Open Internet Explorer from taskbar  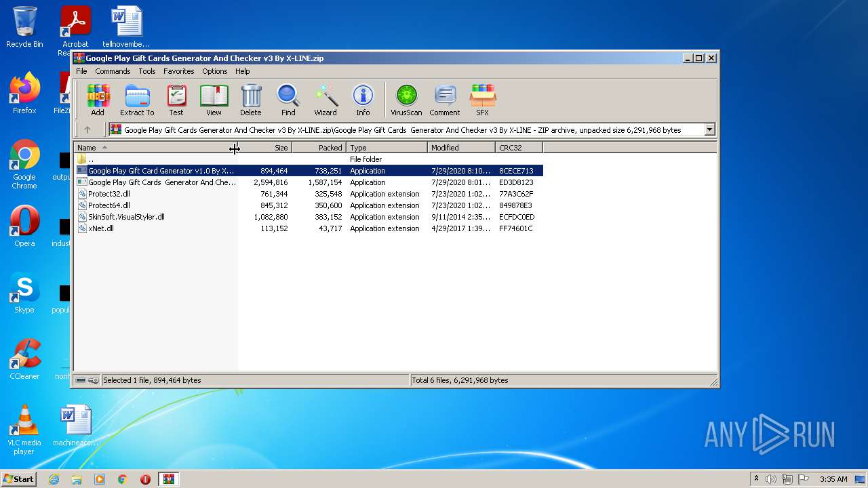coord(54,479)
